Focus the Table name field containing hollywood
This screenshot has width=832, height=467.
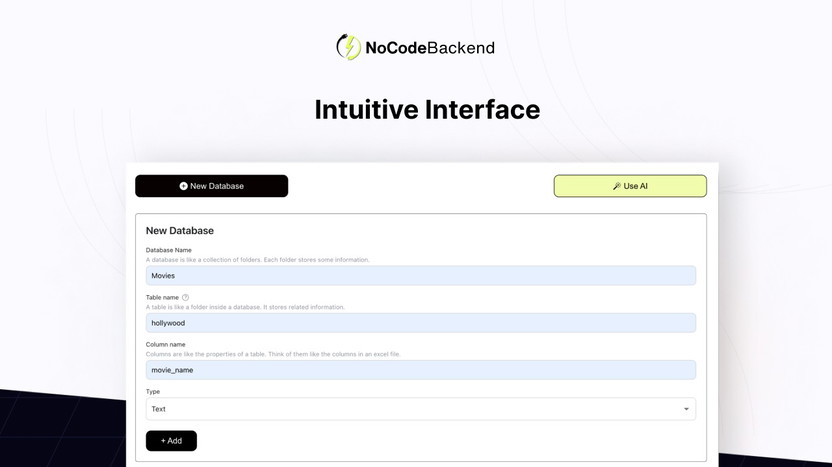point(420,323)
